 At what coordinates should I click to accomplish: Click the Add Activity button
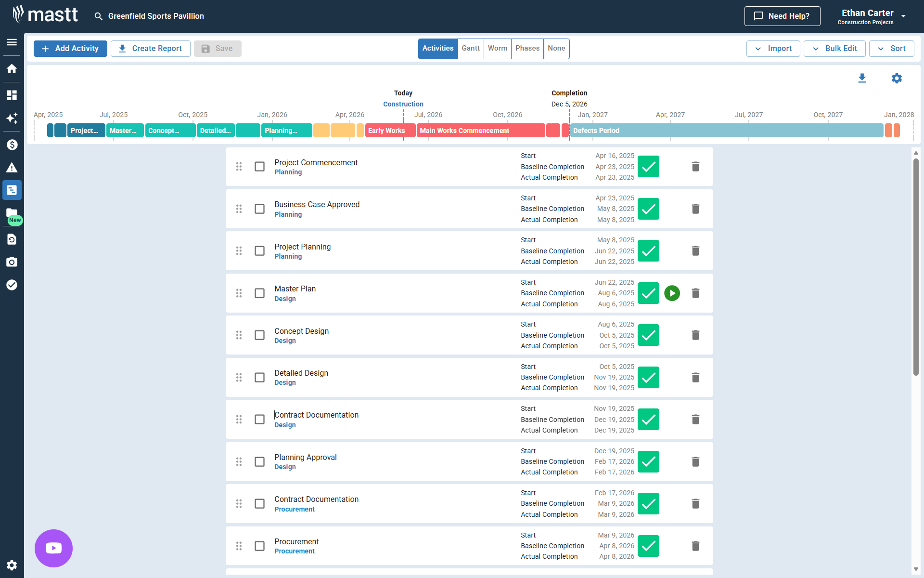point(70,49)
